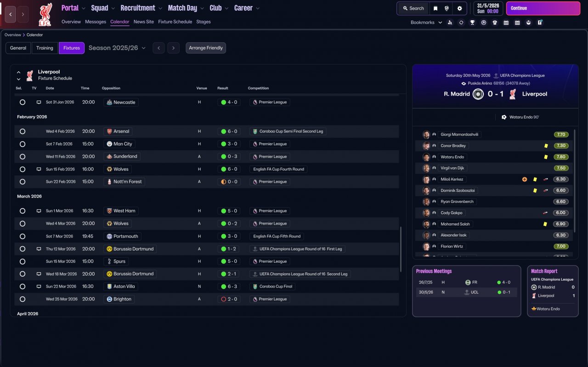
Task: Open the Recruitment menu dropdown
Action: [x=141, y=8]
